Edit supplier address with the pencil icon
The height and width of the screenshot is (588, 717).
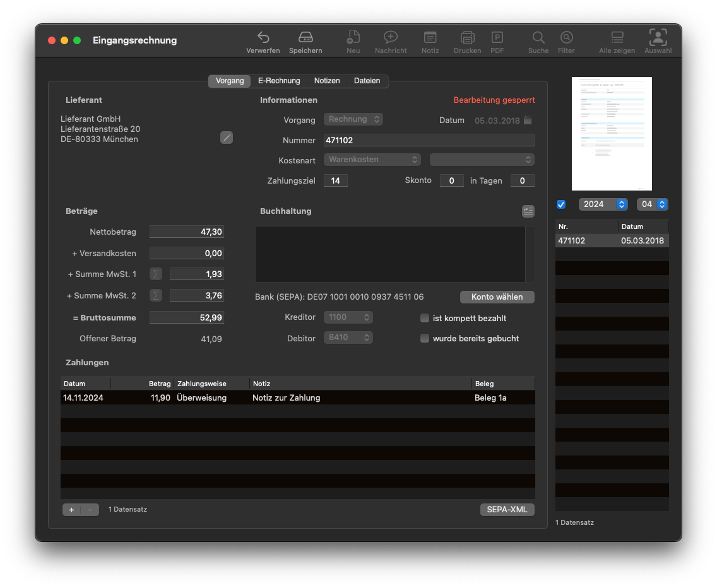(227, 138)
